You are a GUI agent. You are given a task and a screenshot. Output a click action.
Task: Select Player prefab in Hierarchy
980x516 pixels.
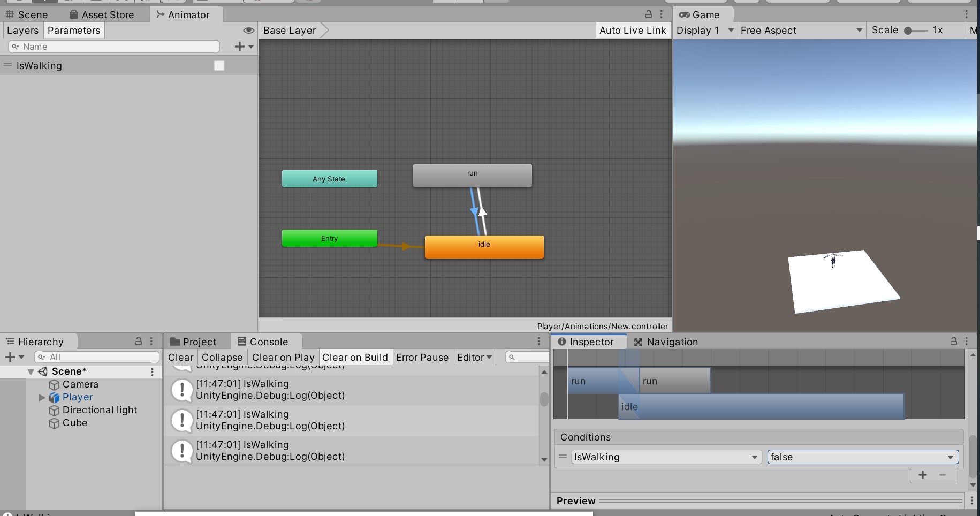78,397
